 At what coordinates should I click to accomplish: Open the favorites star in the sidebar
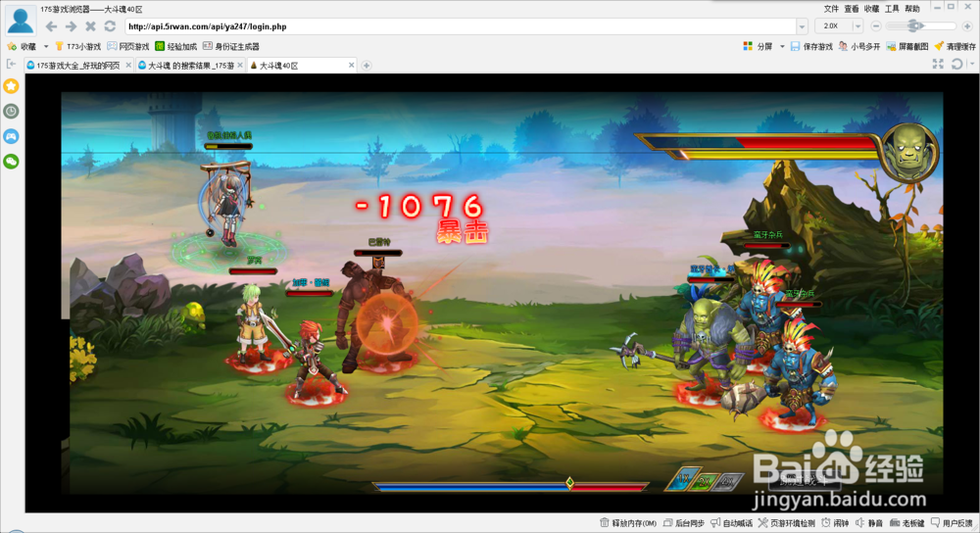[x=11, y=86]
